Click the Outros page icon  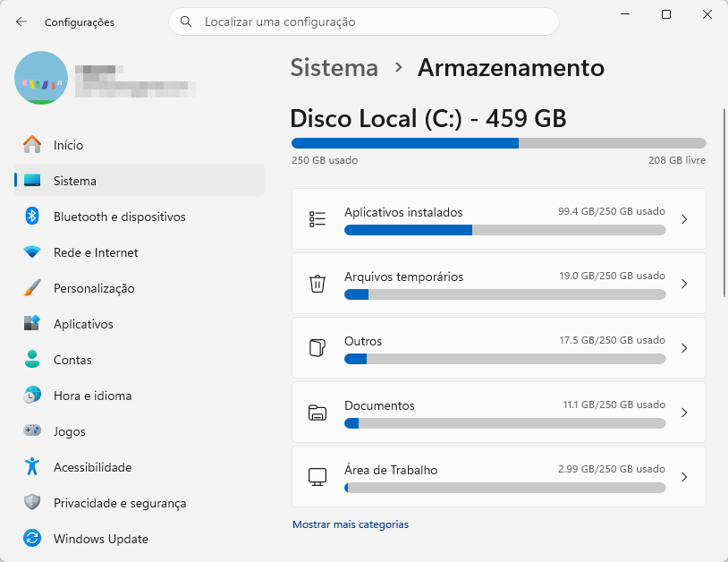pyautogui.click(x=317, y=348)
